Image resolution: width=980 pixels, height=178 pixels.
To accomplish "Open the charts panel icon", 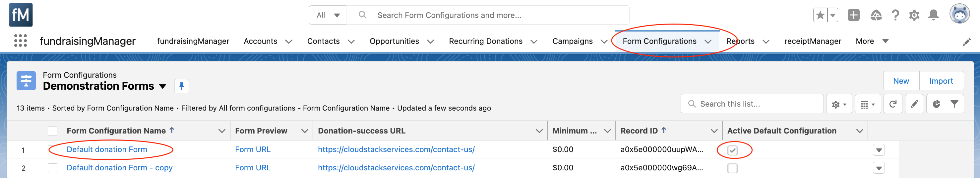I will click(936, 104).
